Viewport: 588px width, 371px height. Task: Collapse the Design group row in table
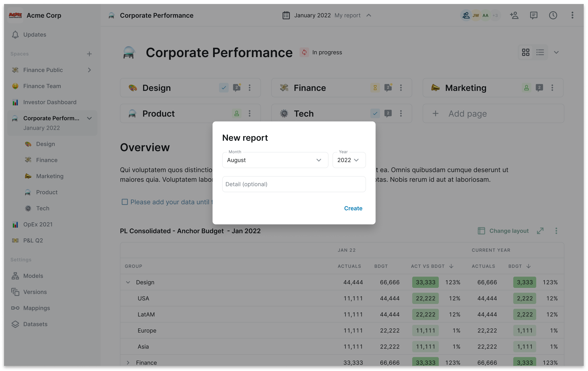tap(128, 282)
